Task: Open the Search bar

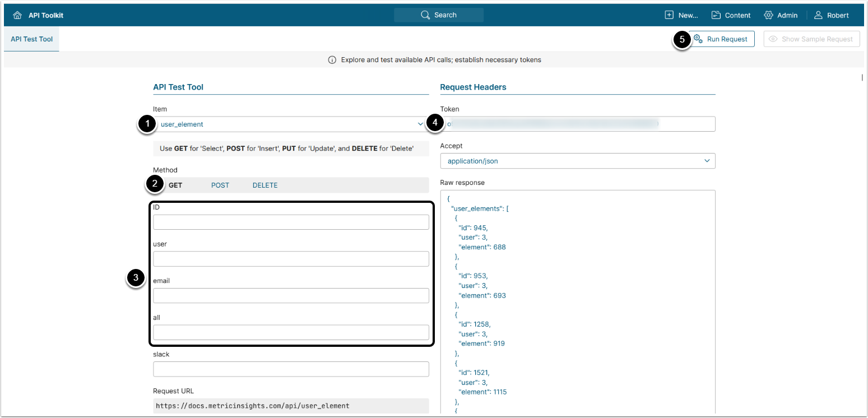Action: [x=439, y=15]
